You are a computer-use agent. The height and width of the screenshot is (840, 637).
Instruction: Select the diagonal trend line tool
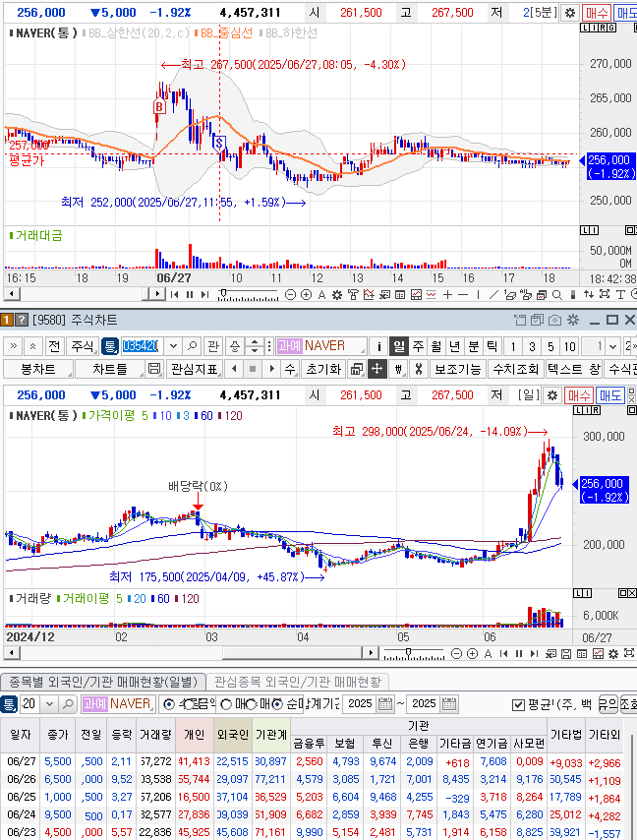tap(493, 295)
